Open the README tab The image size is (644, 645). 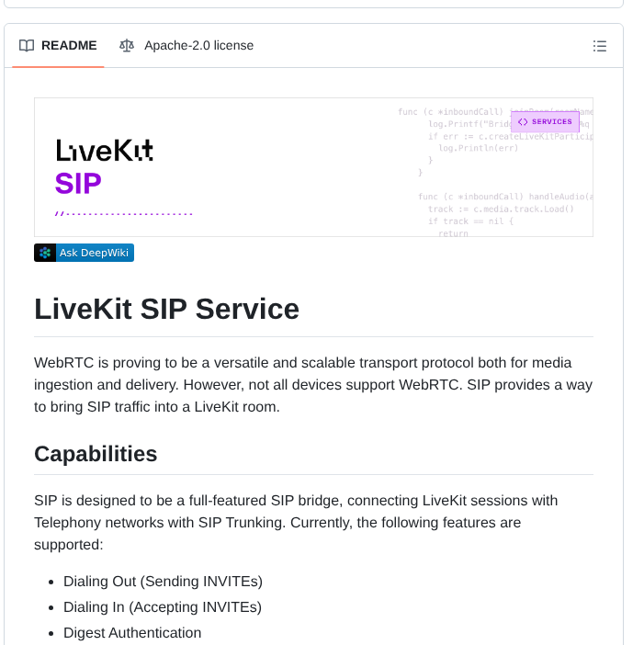58,45
